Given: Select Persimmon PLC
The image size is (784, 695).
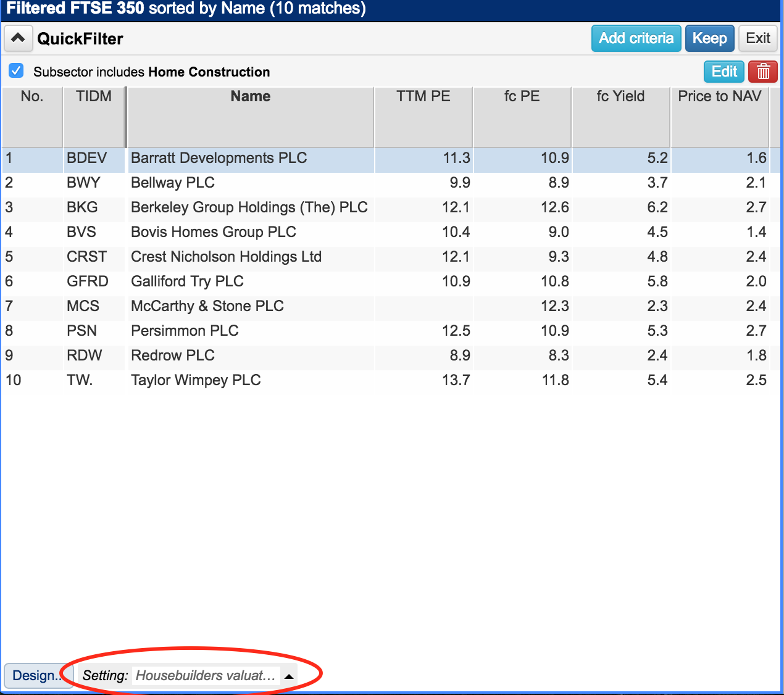Looking at the screenshot, I should click(185, 331).
